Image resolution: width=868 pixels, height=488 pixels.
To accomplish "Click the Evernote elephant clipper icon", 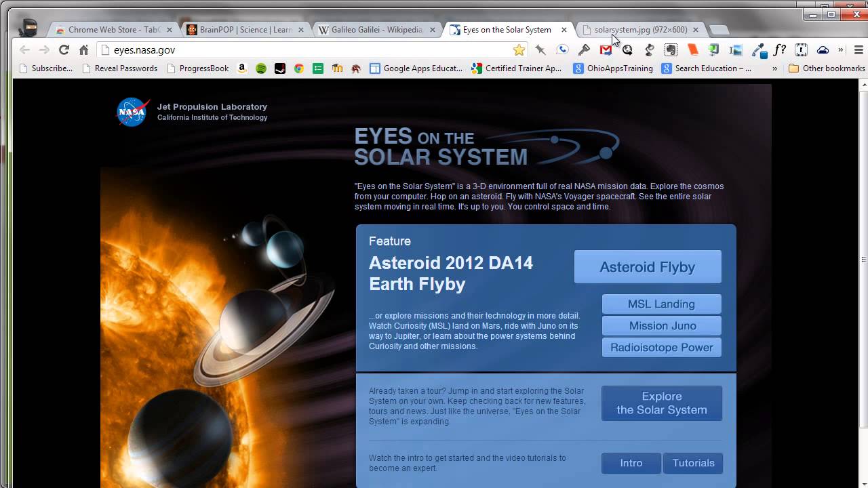I will pos(671,49).
